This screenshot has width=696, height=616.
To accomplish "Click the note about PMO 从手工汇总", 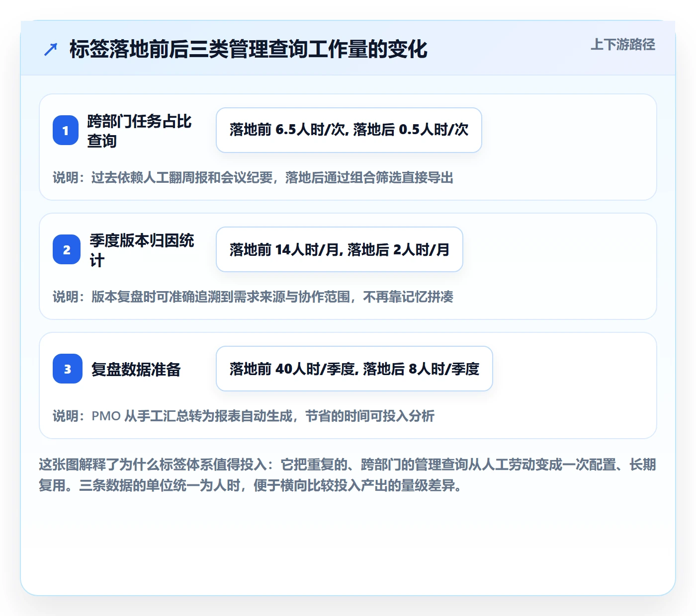I will 244,416.
